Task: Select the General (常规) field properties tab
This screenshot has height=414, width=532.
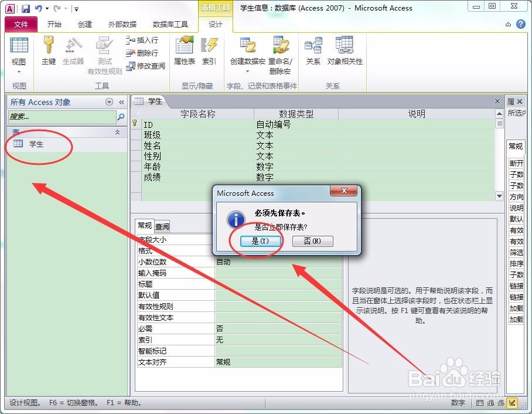Action: click(145, 226)
